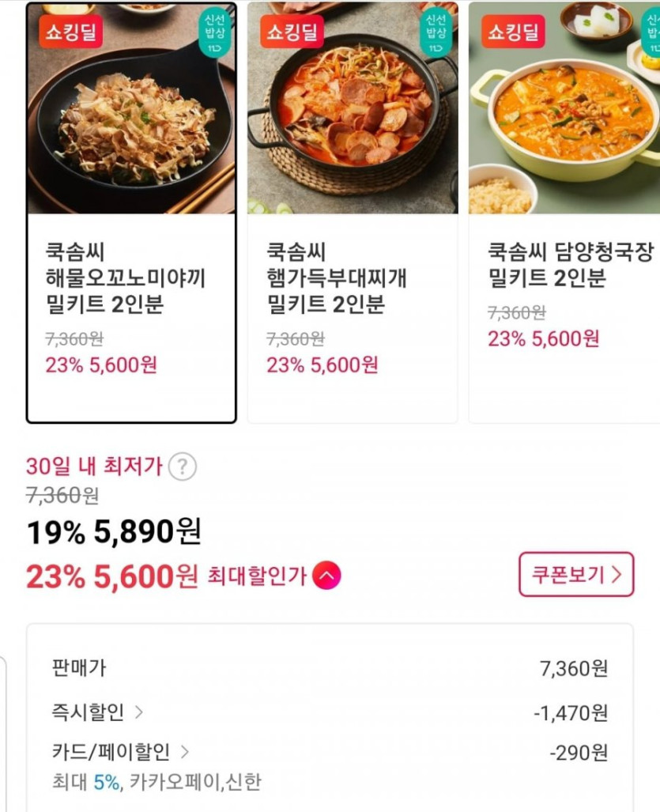Click the help question mark beside 30일 내 최저가
This screenshot has height=812, width=660.
click(x=182, y=466)
